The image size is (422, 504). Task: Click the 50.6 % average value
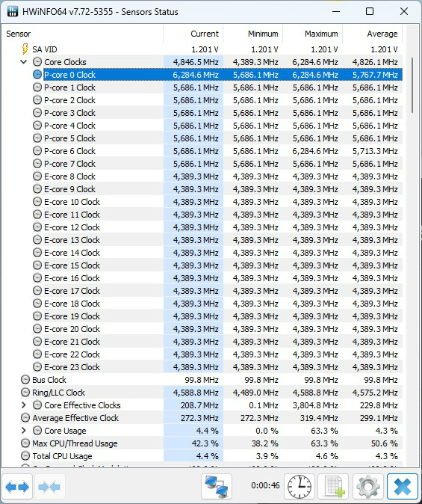(385, 443)
